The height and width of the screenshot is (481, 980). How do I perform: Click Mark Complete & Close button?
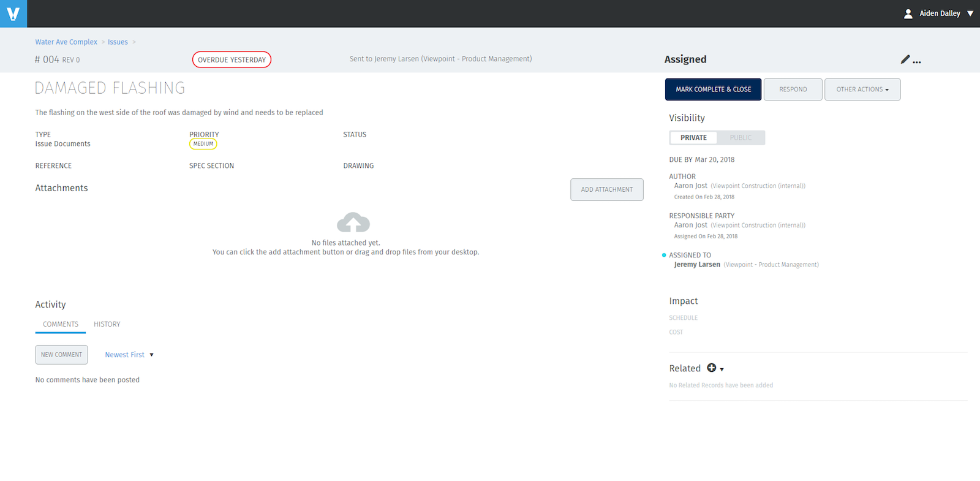(714, 89)
